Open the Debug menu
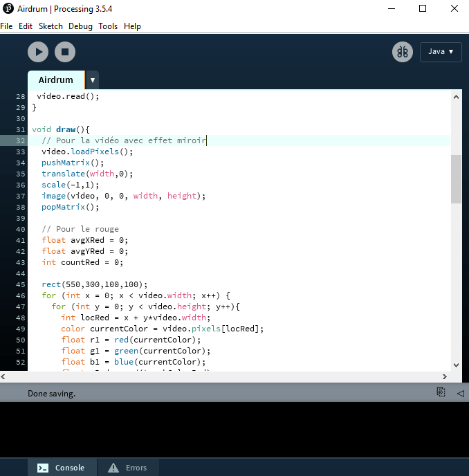Viewport: 469px width, 476px height. [x=80, y=26]
